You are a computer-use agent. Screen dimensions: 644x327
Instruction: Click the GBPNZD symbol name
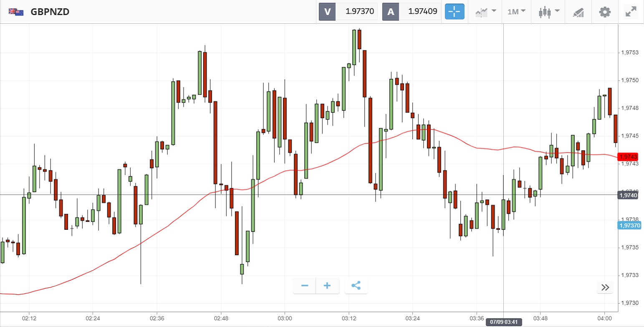[50, 12]
